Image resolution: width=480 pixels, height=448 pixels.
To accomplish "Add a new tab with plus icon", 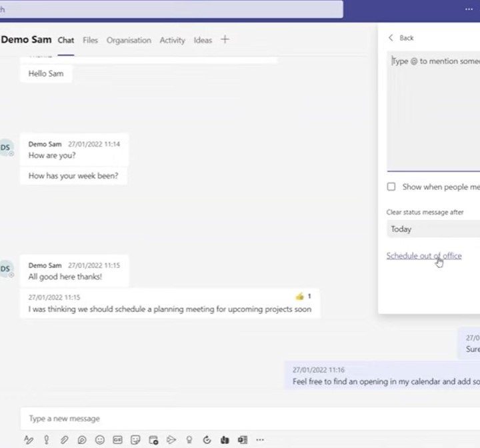I will pos(225,39).
